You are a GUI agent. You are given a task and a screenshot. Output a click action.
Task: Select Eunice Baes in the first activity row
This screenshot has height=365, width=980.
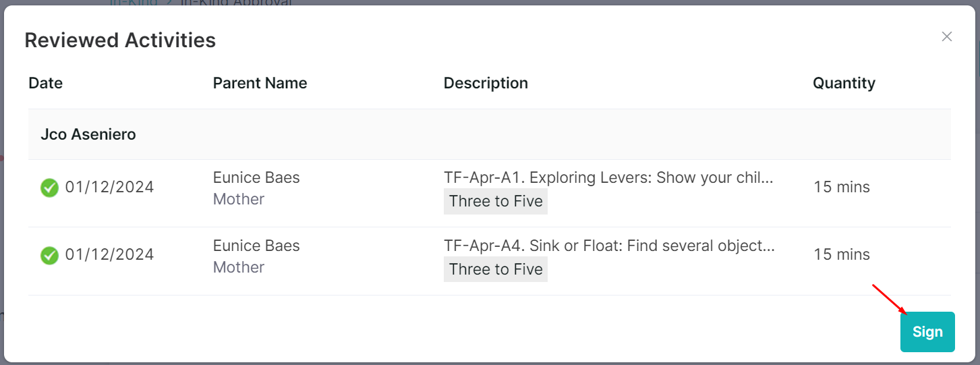tap(256, 177)
